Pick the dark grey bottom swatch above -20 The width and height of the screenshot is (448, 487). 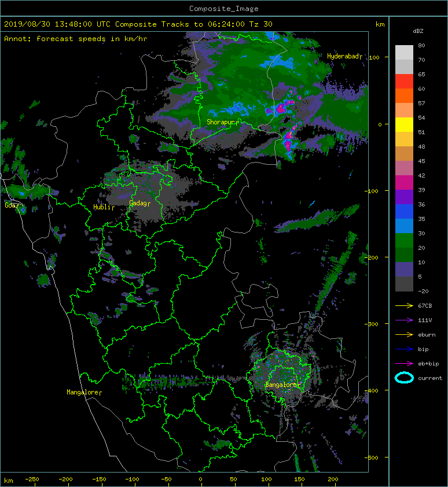coord(404,284)
